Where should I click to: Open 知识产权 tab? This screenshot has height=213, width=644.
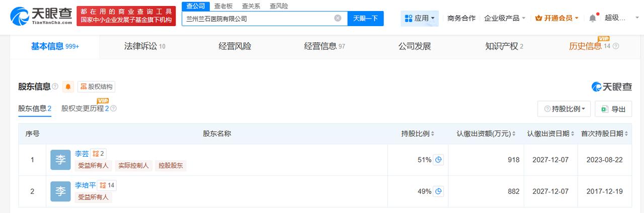504,46
